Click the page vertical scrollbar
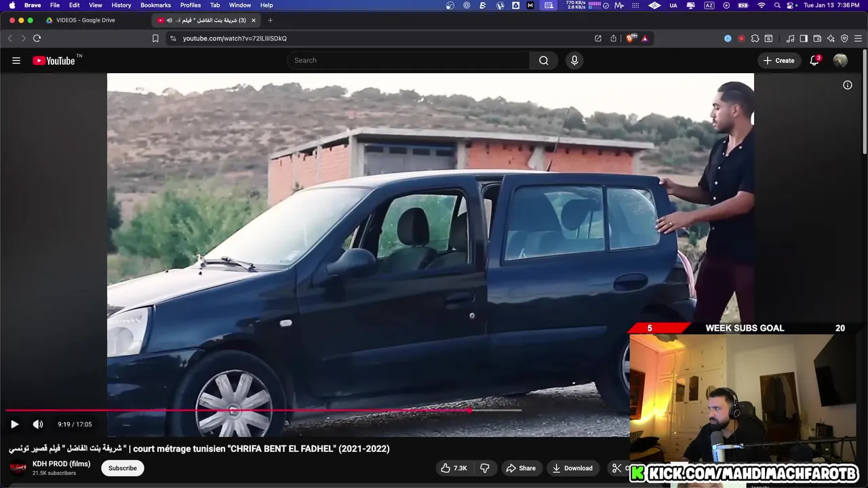The image size is (868, 488). [x=865, y=102]
